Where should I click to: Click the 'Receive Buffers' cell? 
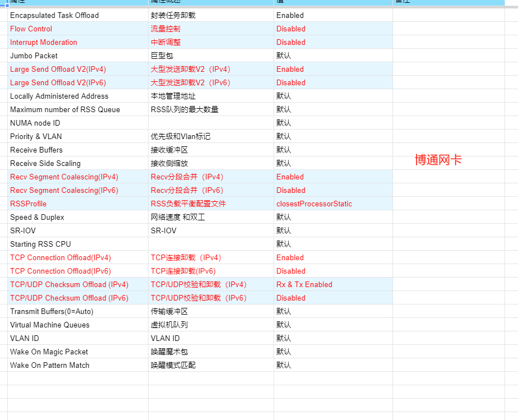coord(78,150)
